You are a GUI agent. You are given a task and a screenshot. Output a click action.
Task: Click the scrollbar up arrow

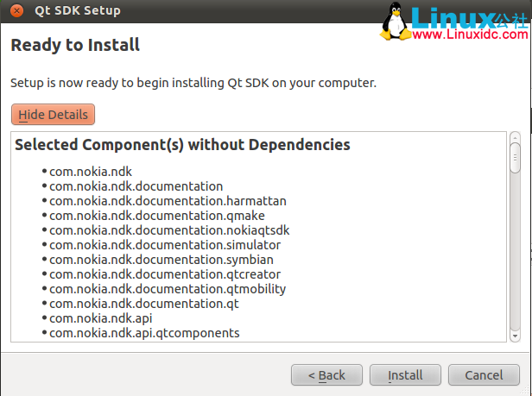click(515, 138)
